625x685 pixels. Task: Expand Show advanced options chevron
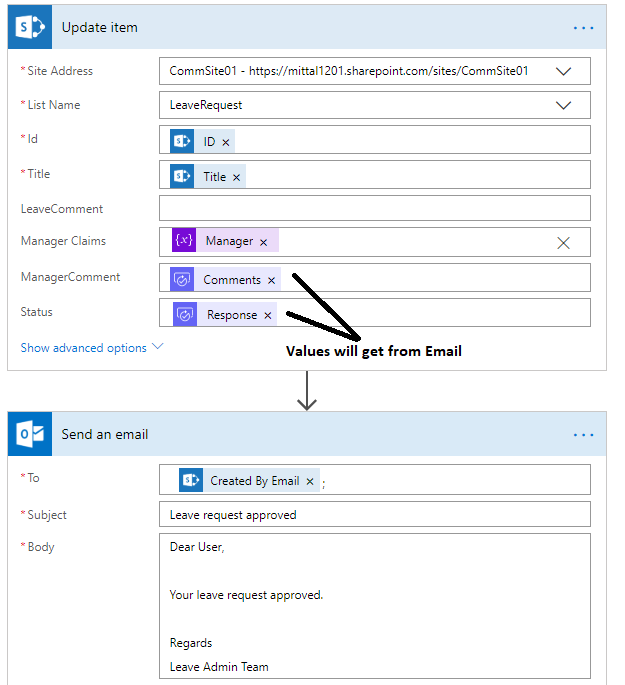pyautogui.click(x=157, y=347)
